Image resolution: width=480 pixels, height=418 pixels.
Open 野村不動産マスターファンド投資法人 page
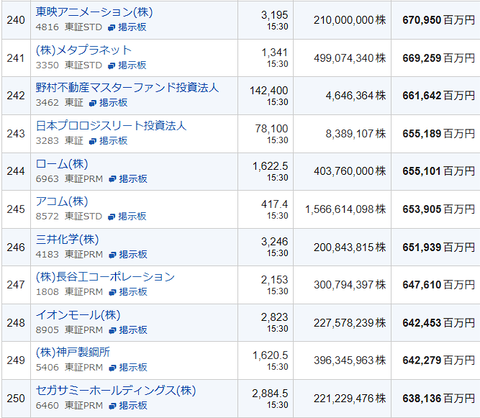[x=127, y=88]
